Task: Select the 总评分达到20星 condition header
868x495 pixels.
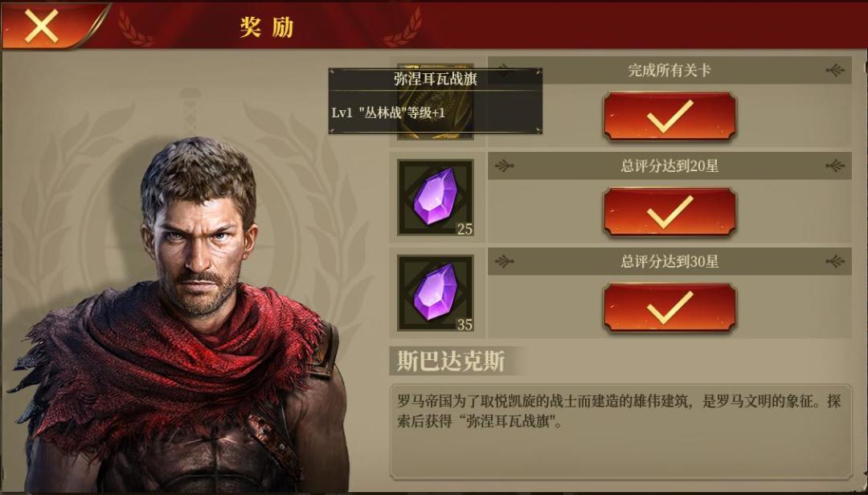Action: click(x=669, y=166)
